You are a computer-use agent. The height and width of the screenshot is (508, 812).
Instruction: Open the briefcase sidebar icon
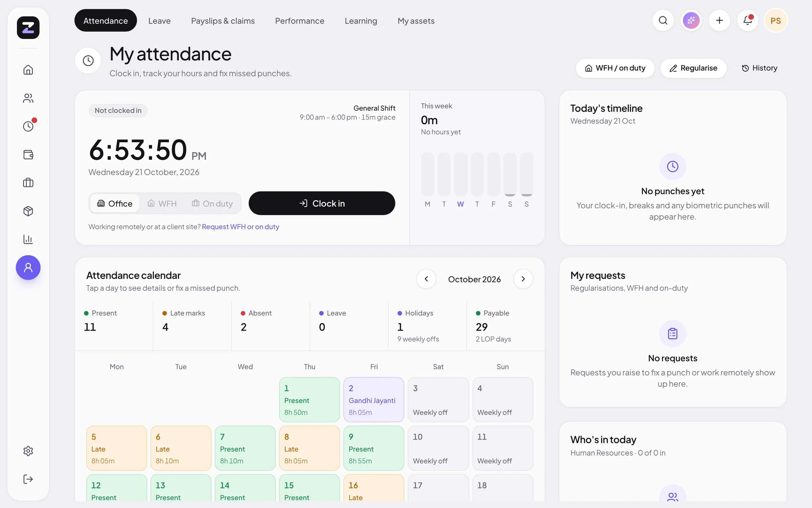click(28, 183)
